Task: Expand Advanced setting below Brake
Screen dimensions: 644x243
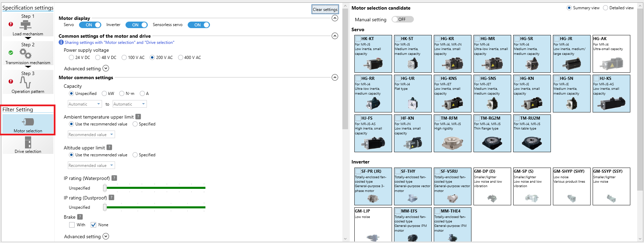Action: click(106, 236)
